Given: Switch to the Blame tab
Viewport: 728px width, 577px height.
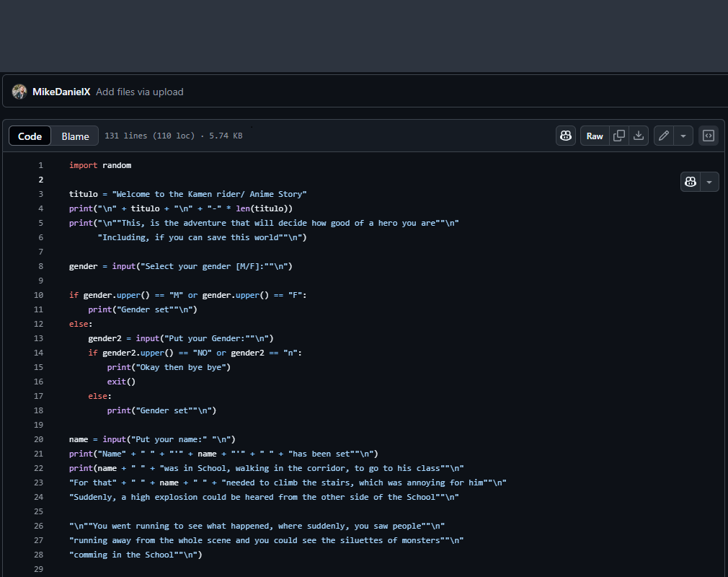Looking at the screenshot, I should pyautogui.click(x=75, y=136).
